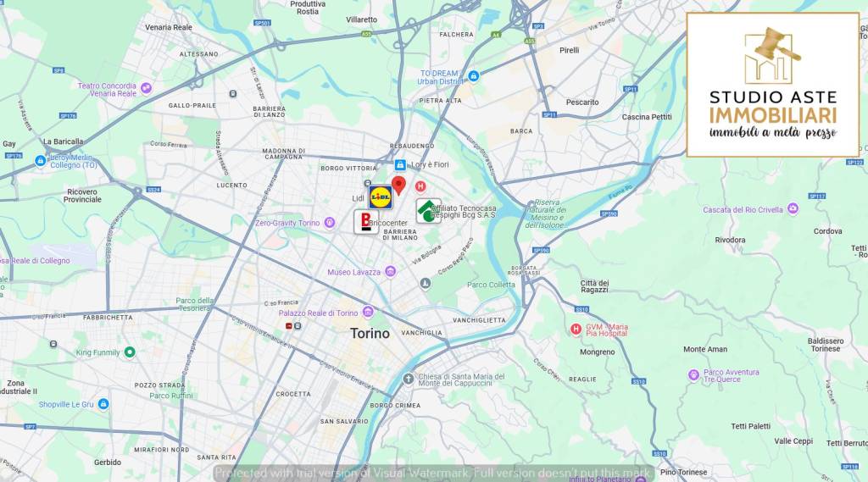Click the Parco Ruffini label
This screenshot has width=868, height=482.
point(171,396)
